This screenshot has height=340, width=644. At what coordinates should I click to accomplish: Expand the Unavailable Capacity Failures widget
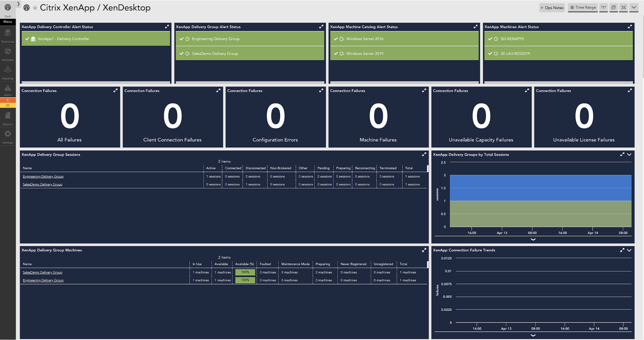[x=527, y=90]
